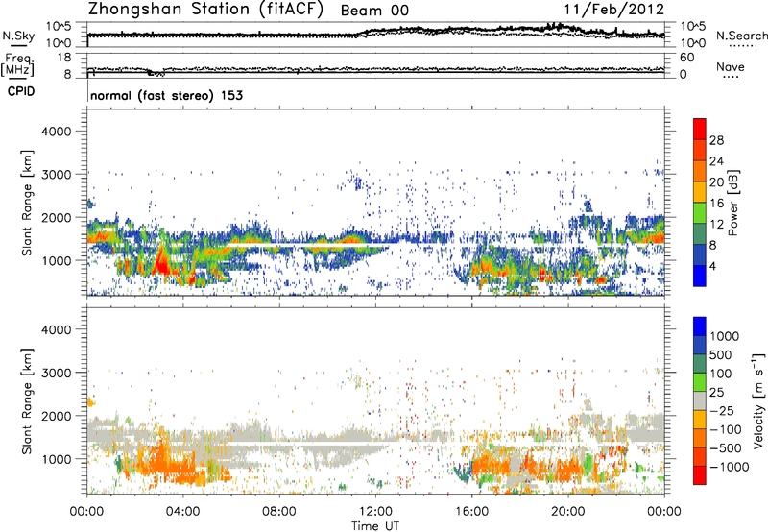Image resolution: width=768 pixels, height=532 pixels.
Task: Click the 'Nave' legend label
Action: click(731, 66)
